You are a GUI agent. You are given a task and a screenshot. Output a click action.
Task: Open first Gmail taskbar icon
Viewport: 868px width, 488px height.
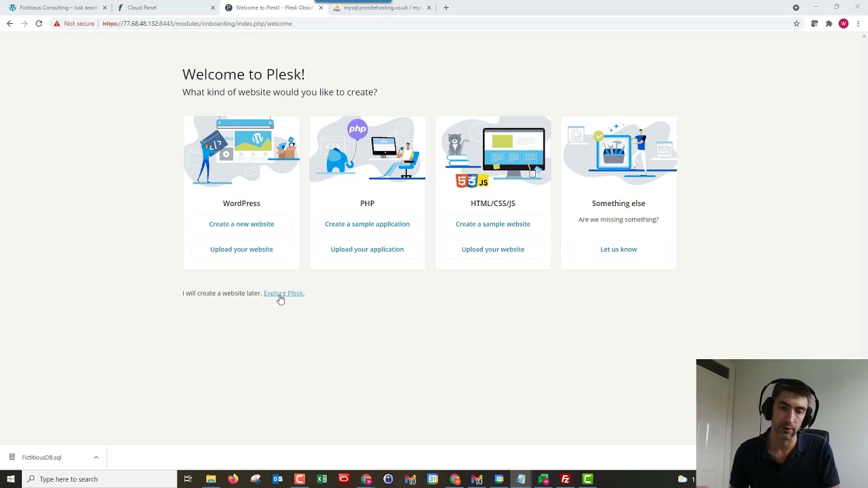410,479
